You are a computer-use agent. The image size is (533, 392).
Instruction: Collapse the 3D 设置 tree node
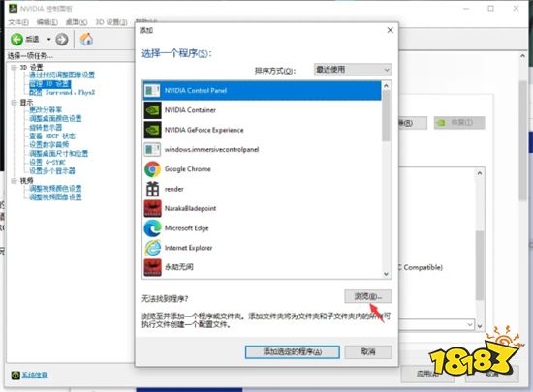(x=14, y=68)
